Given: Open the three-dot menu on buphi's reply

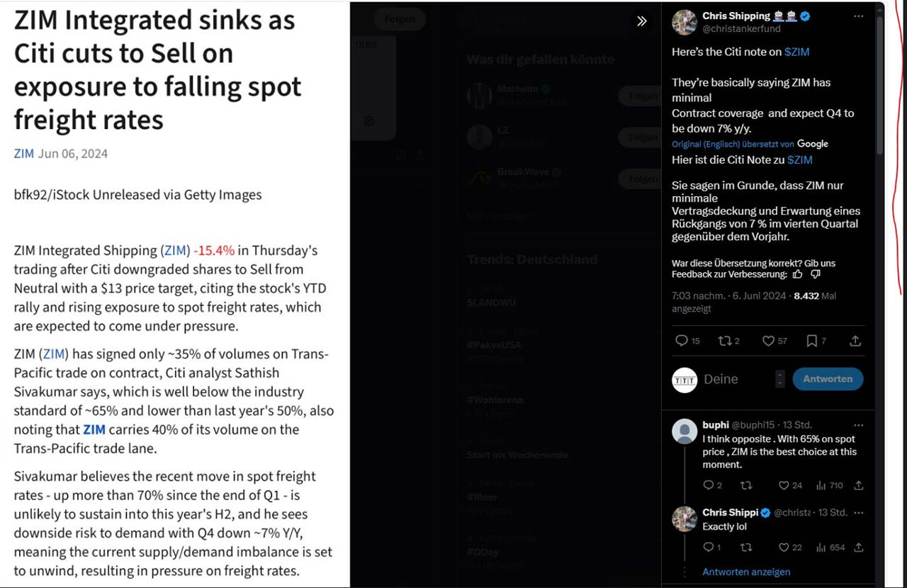Looking at the screenshot, I should 859,425.
